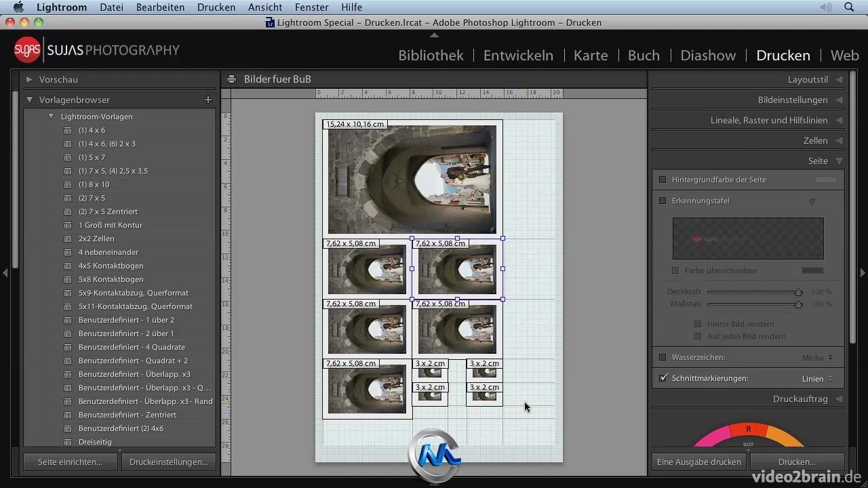
Task: Hide top module bar with top arrow
Action: [434, 35]
